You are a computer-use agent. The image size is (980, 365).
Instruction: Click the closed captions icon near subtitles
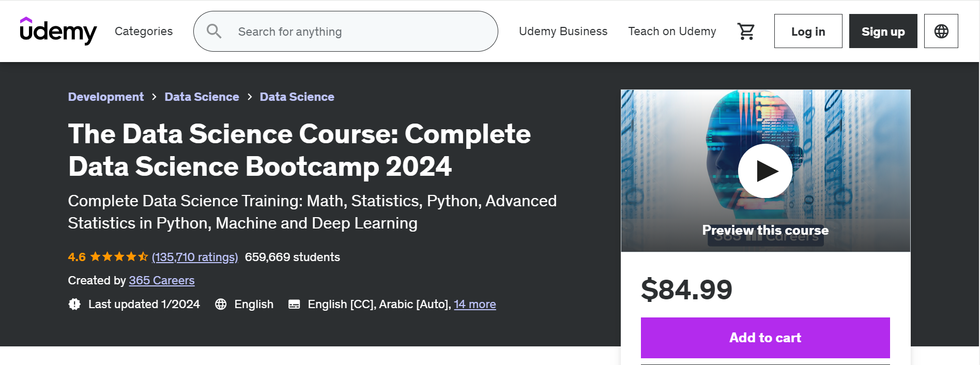(294, 304)
